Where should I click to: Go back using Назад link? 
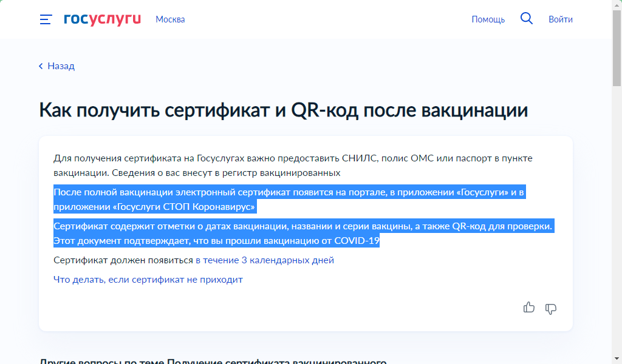(61, 66)
